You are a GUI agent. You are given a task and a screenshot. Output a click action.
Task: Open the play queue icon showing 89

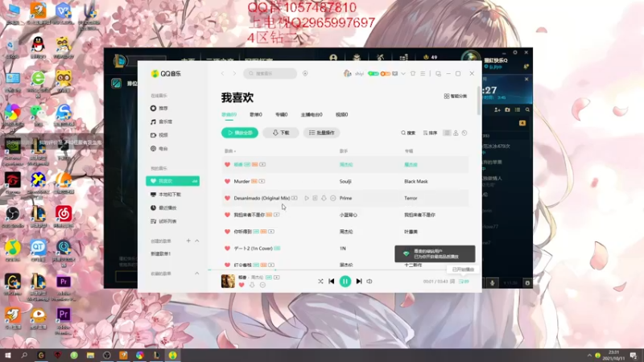click(x=464, y=282)
